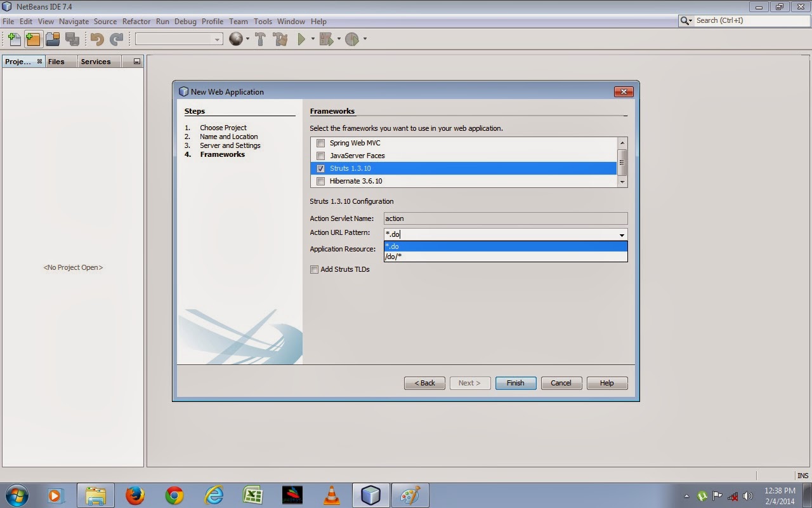Open Windows Explorer from the taskbar

click(95, 495)
